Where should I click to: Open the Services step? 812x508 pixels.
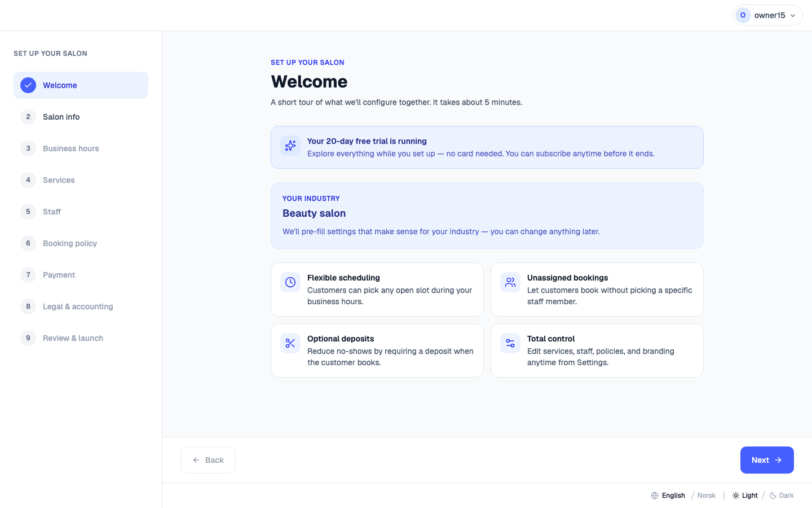coord(81,180)
